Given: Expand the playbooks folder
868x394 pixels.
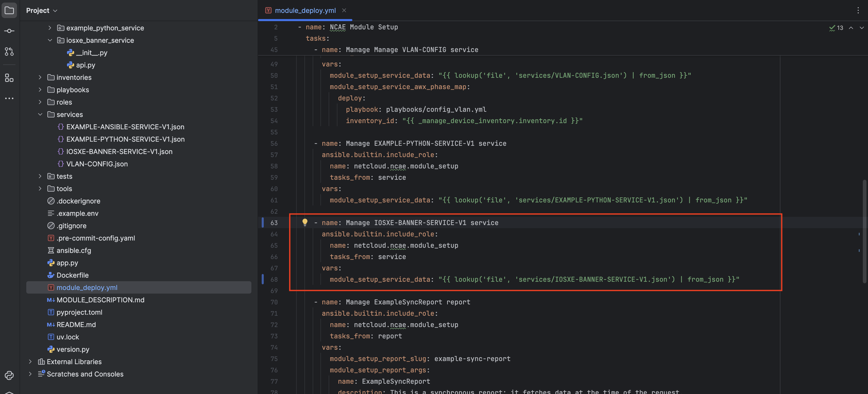Looking at the screenshot, I should [x=40, y=90].
